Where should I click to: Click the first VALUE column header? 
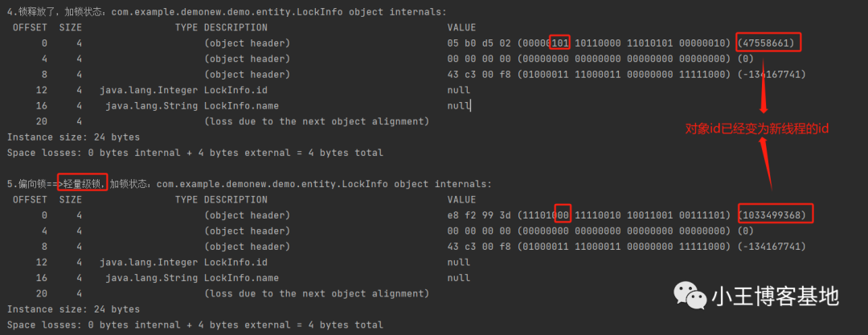coord(461,27)
